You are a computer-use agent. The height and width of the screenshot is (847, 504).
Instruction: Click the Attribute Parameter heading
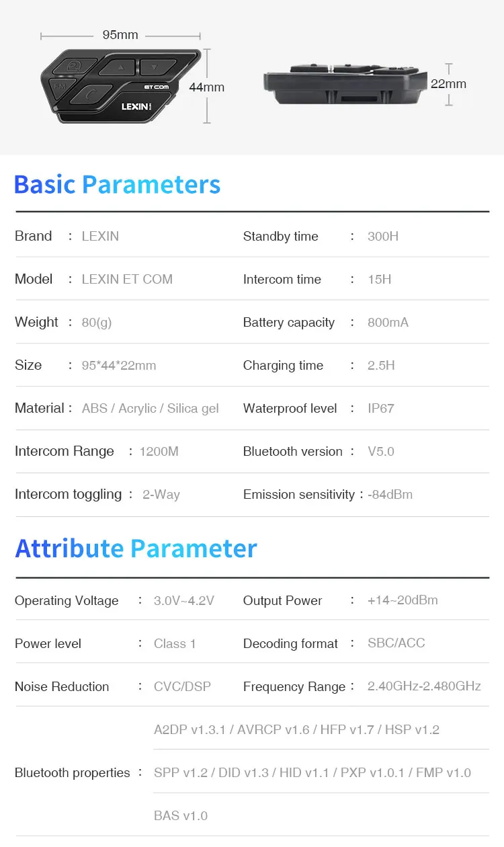pos(136,549)
